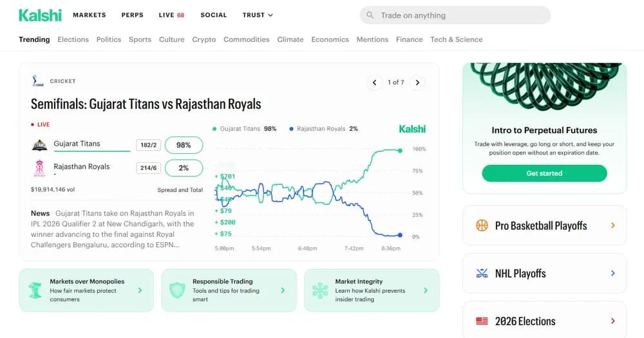This screenshot has width=644, height=338.
Task: Expand the Markets over Monopolies chevron
Action: pos(140,290)
